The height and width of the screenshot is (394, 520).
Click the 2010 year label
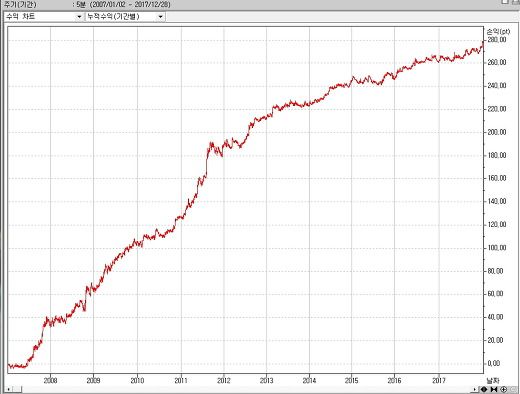137,380
